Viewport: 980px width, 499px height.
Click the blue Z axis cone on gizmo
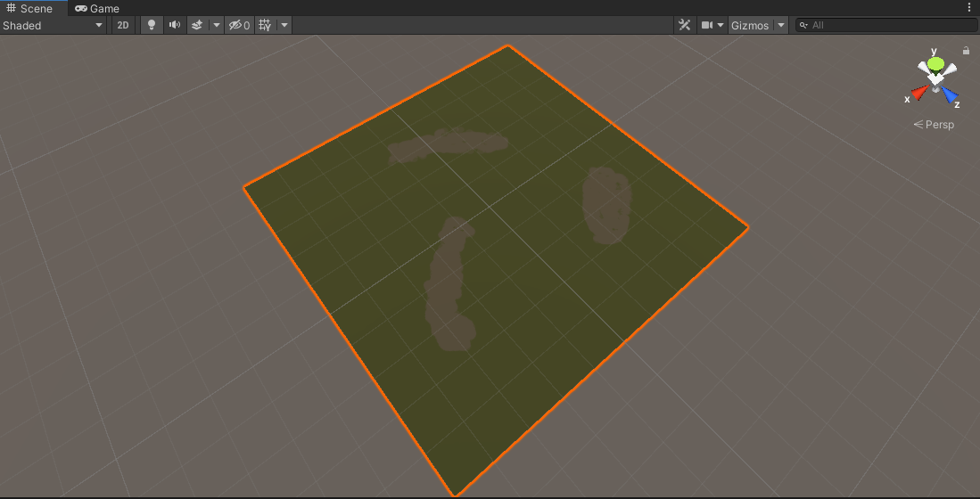tap(950, 95)
